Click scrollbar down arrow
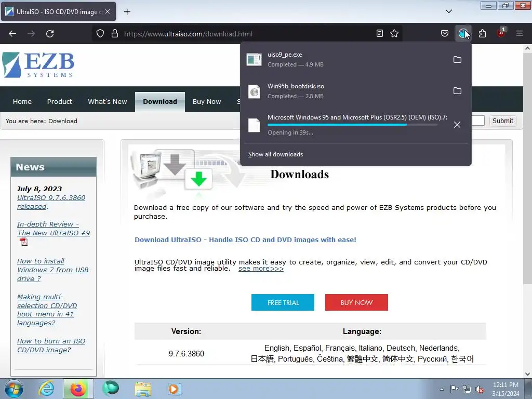The height and width of the screenshot is (399, 532). [527, 374]
